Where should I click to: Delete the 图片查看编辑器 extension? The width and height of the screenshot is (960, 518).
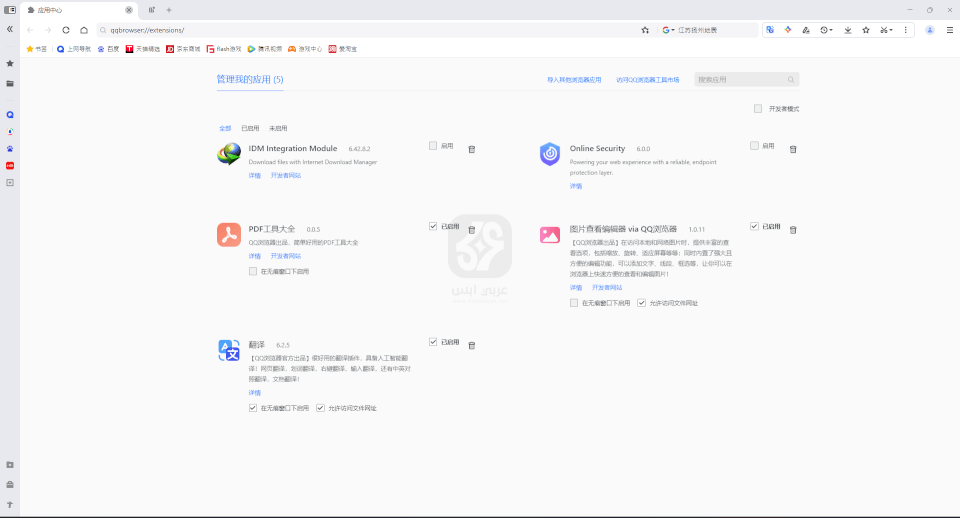point(793,230)
